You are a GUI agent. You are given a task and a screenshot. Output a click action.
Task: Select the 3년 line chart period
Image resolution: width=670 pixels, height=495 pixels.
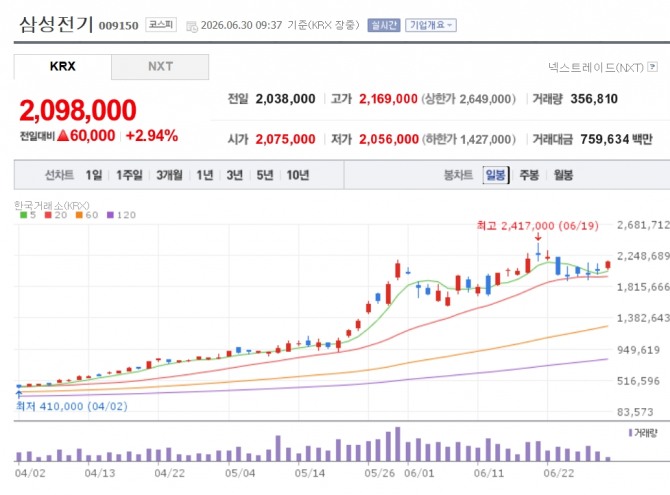(x=235, y=175)
